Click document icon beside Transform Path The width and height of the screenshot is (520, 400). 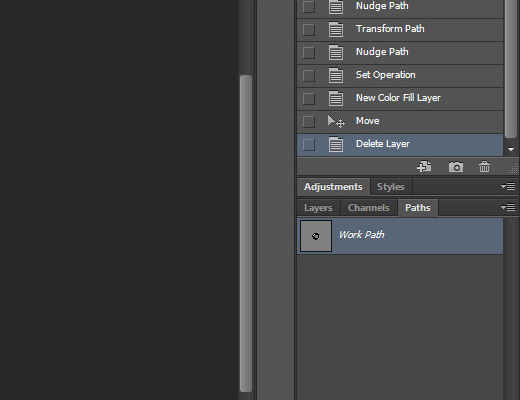point(336,29)
